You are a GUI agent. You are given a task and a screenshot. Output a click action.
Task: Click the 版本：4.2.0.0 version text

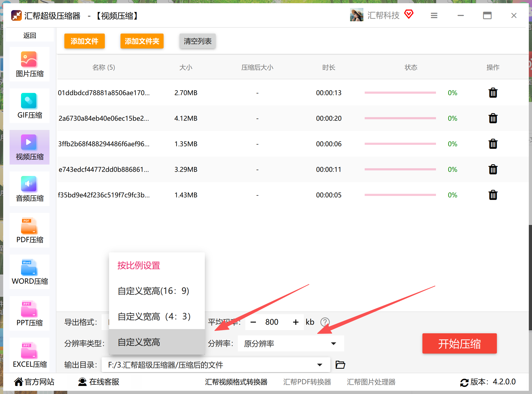(x=493, y=382)
